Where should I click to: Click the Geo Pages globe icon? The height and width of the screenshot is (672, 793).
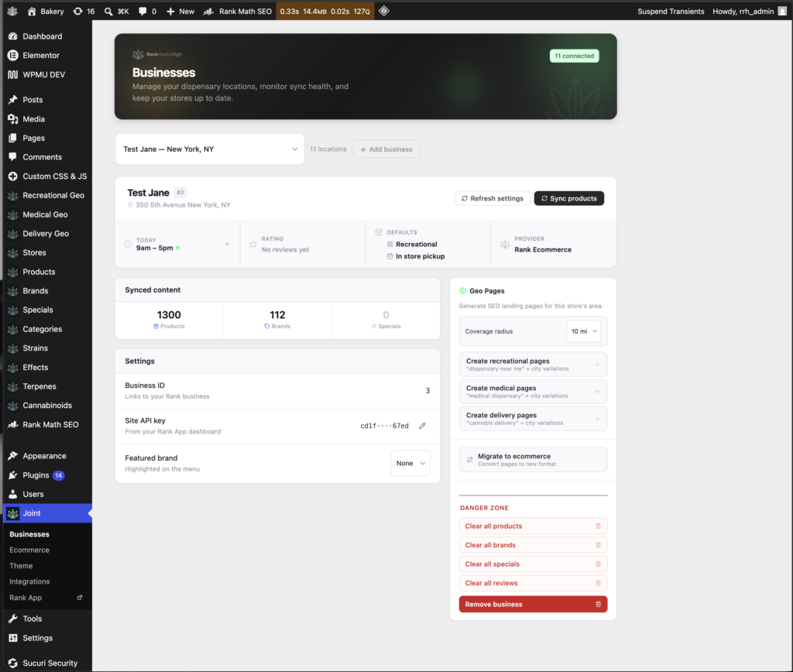coord(462,291)
